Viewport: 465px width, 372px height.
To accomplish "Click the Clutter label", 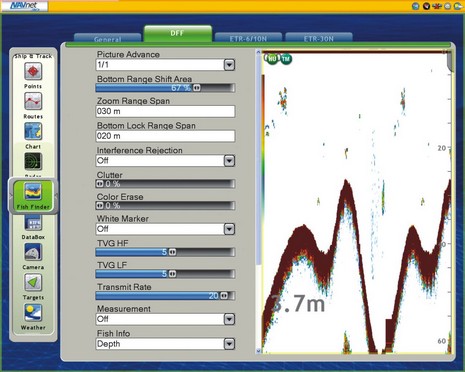I will coord(110,175).
